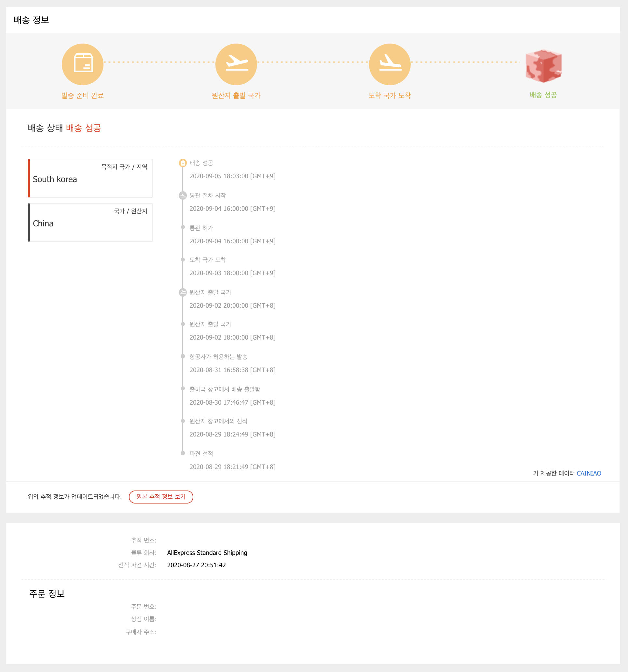Click the 배송 성공 step label
This screenshot has height=672, width=628.
pyautogui.click(x=543, y=95)
